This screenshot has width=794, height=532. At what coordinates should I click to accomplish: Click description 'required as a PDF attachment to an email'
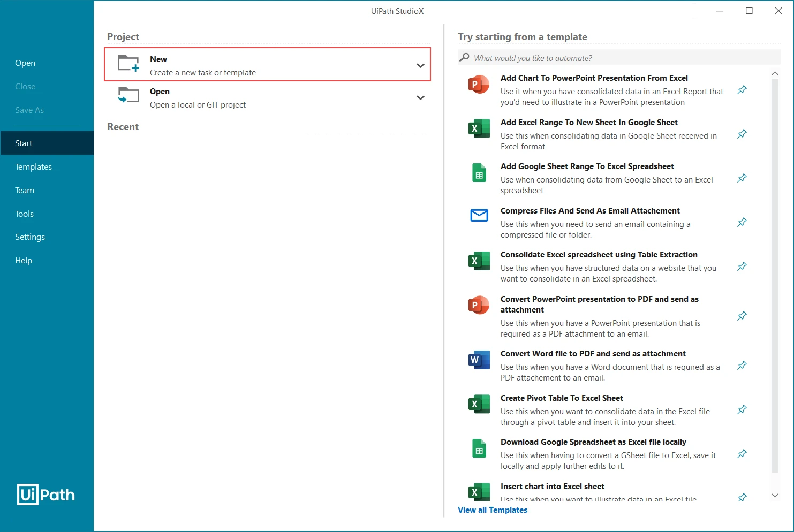(x=600, y=329)
